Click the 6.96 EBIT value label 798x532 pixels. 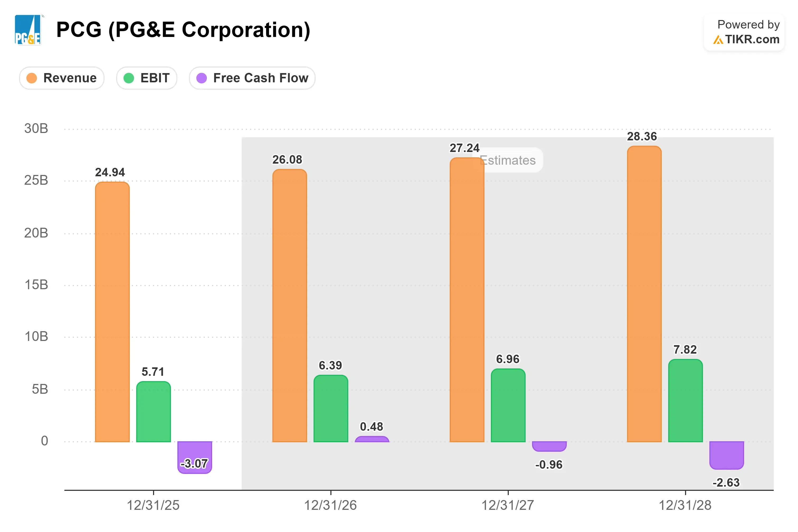(507, 359)
